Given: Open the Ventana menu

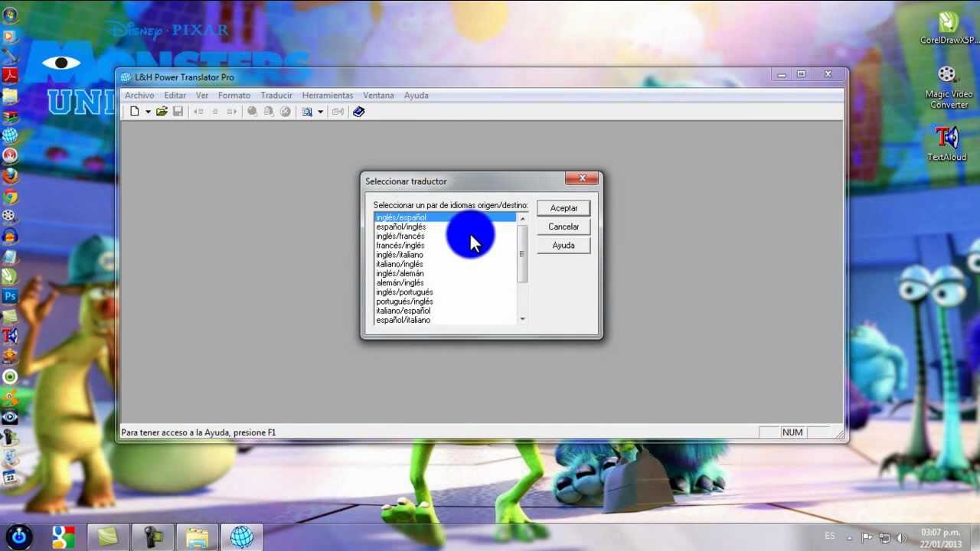Looking at the screenshot, I should (378, 96).
